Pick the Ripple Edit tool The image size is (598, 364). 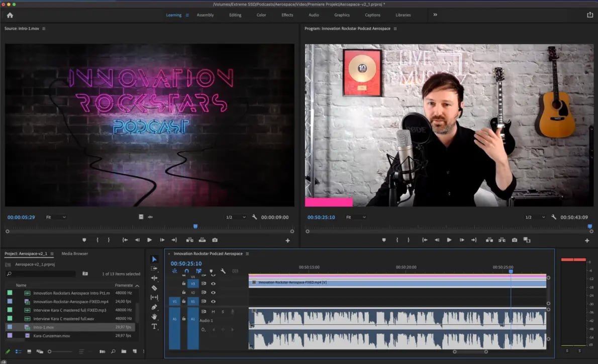click(x=154, y=278)
